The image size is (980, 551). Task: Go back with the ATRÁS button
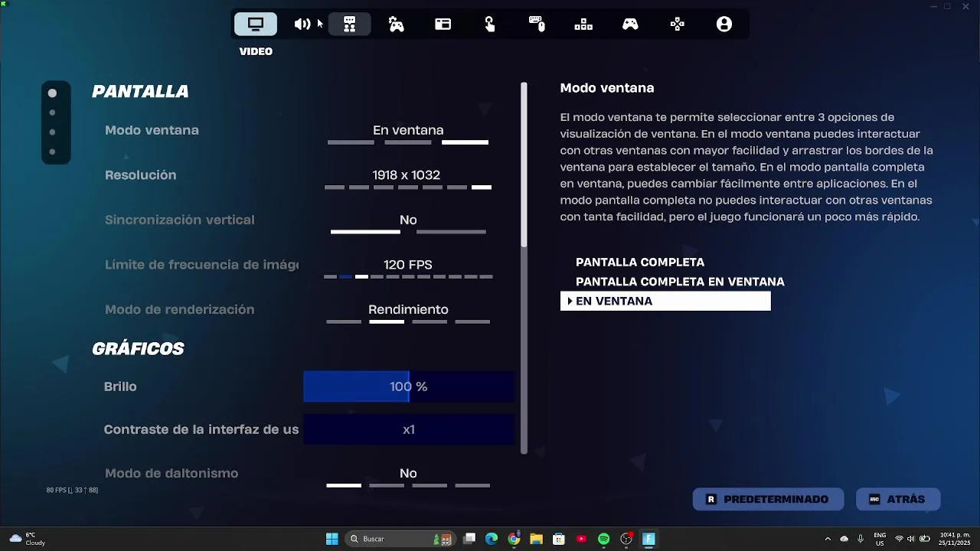897,499
